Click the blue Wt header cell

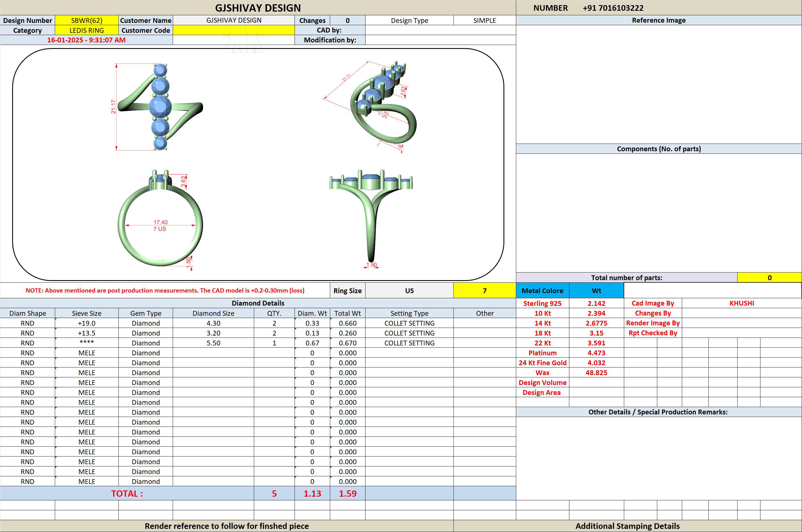click(x=596, y=290)
